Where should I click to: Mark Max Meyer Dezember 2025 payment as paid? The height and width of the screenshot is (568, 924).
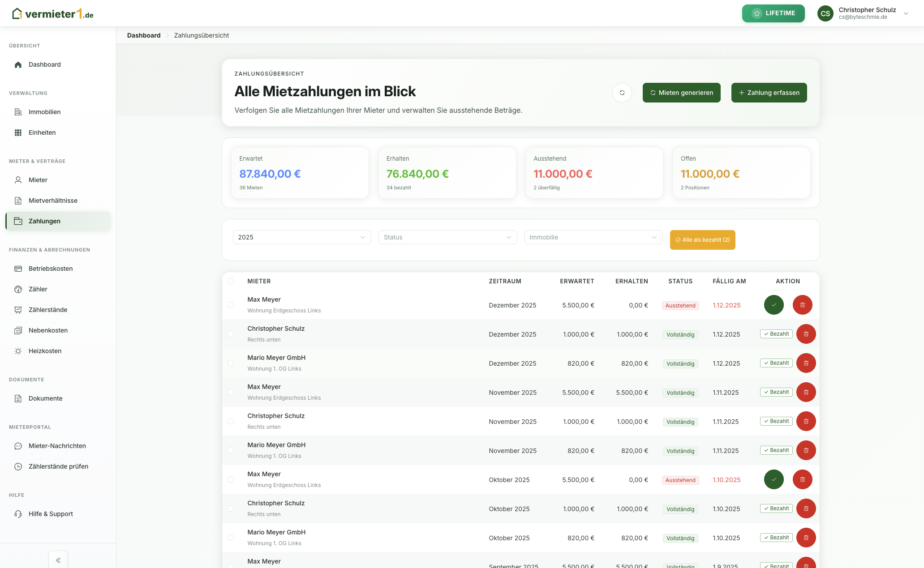click(x=774, y=305)
